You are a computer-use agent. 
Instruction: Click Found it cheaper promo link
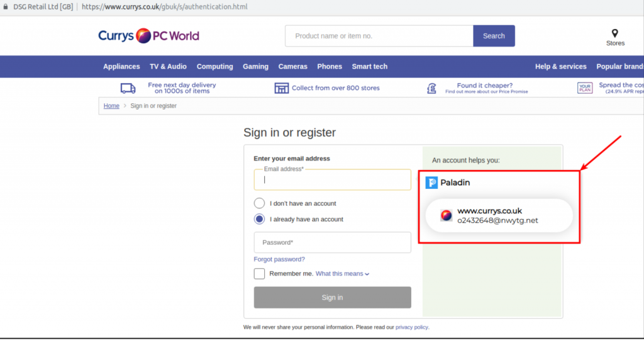click(486, 88)
